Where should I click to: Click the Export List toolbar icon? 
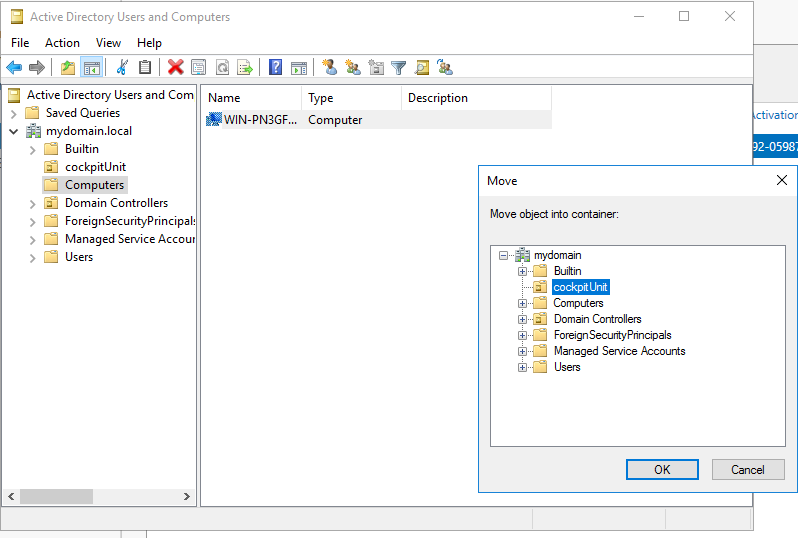pos(245,67)
